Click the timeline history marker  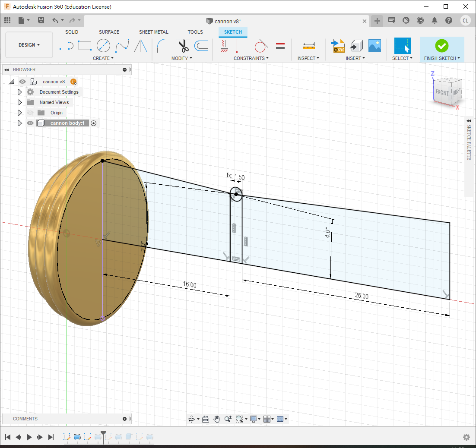tap(103, 433)
